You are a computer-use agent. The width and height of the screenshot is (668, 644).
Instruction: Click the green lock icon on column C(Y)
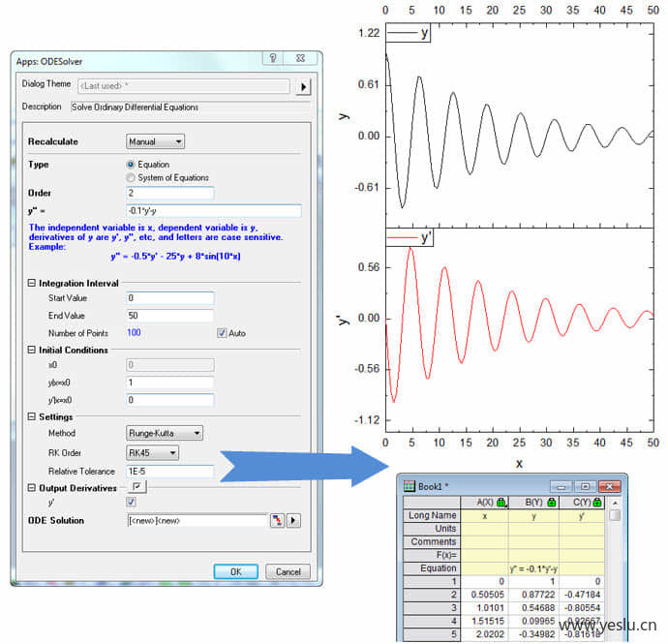pyautogui.click(x=597, y=503)
